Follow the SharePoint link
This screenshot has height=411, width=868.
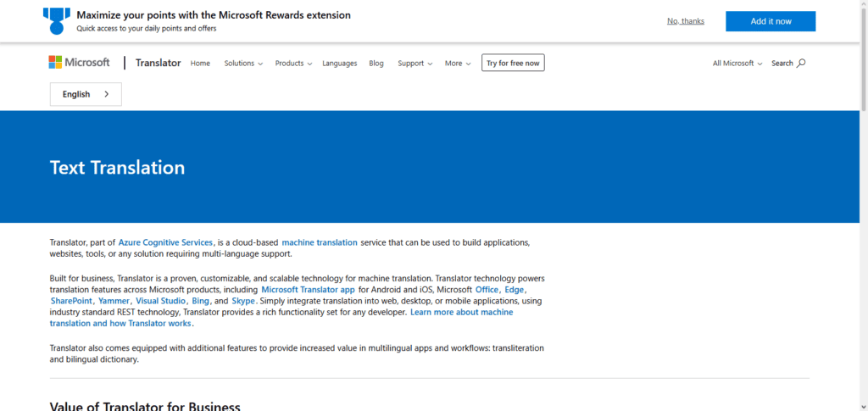coord(71,301)
